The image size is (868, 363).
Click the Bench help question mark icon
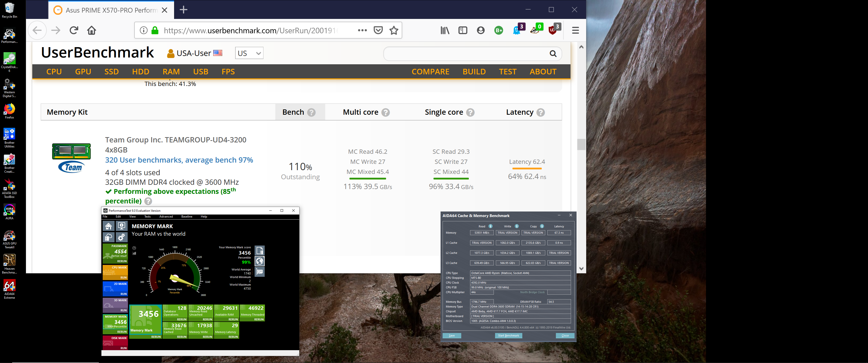[311, 112]
